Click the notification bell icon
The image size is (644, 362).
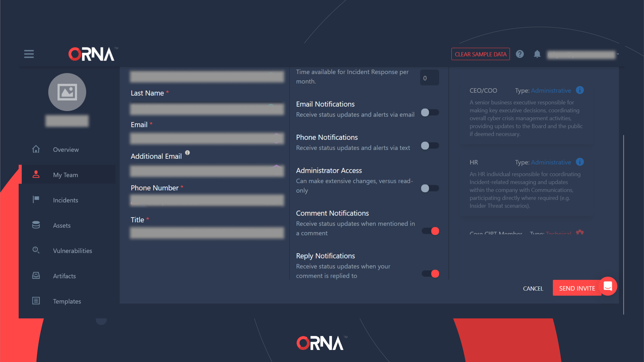(x=537, y=53)
